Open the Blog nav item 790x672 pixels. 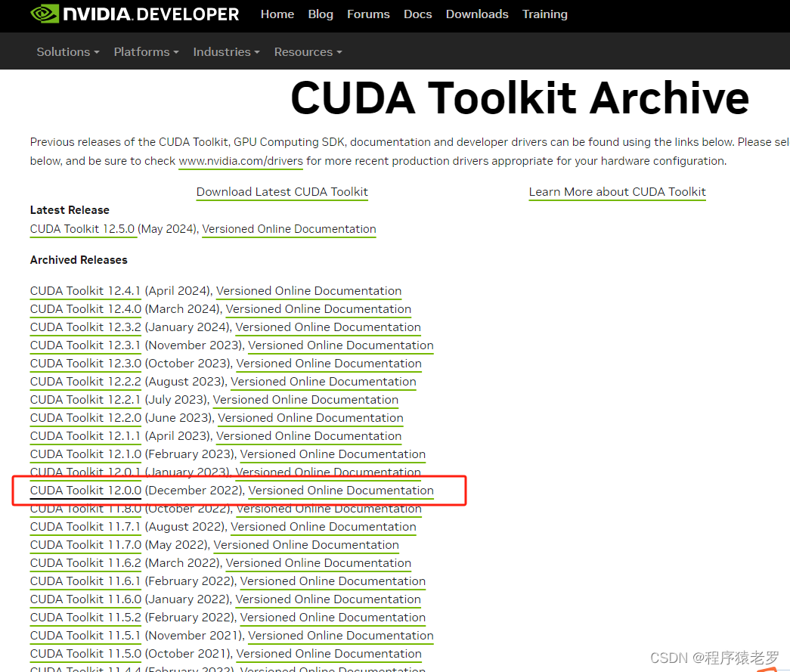[x=321, y=14]
